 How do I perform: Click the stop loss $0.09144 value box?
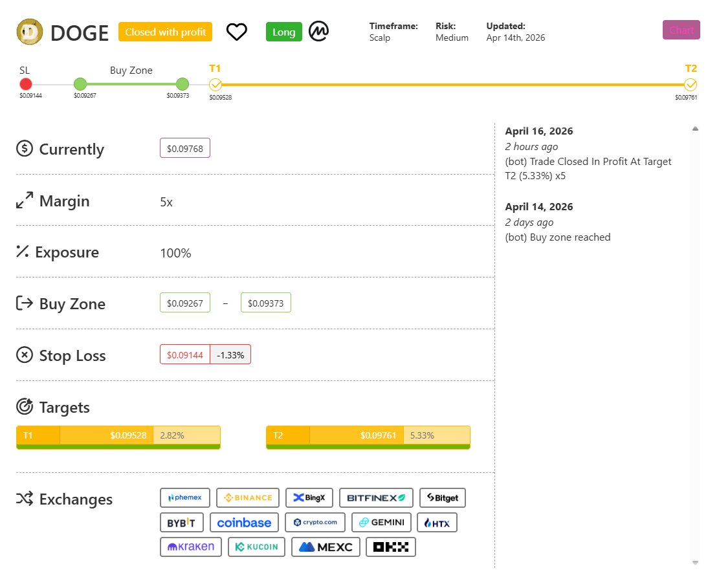pos(185,354)
